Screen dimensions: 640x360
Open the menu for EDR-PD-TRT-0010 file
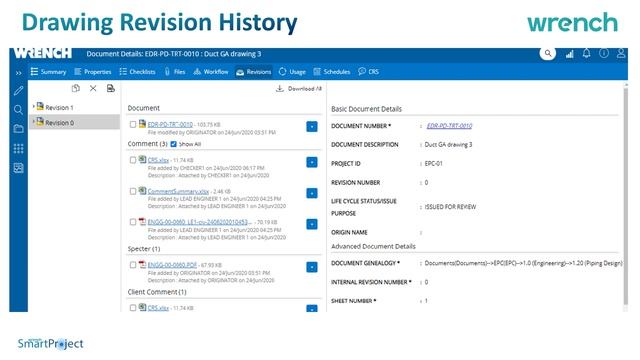312,127
